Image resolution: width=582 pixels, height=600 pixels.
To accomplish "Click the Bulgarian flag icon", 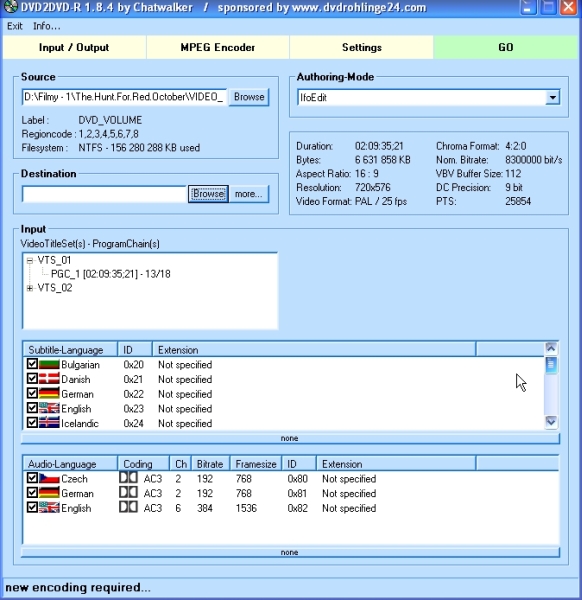I will click(49, 364).
